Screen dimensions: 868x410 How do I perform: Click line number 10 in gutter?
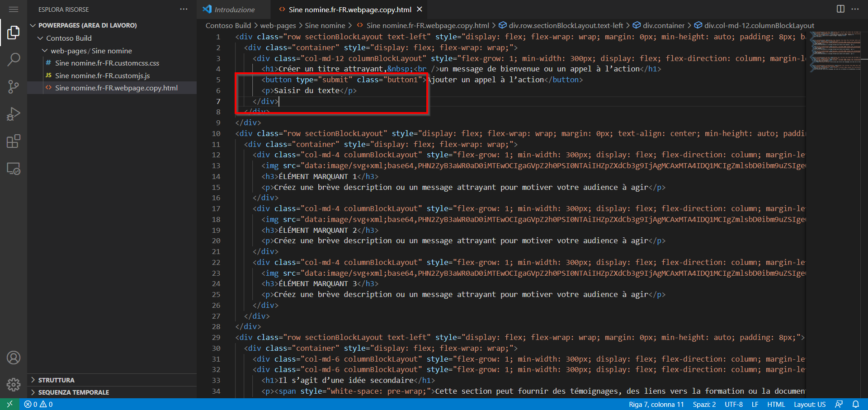[216, 133]
